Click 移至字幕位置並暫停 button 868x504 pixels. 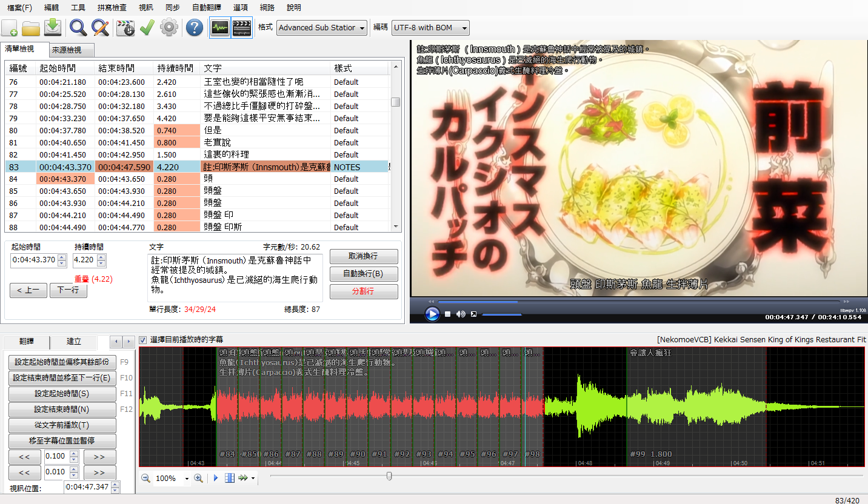[x=62, y=441]
